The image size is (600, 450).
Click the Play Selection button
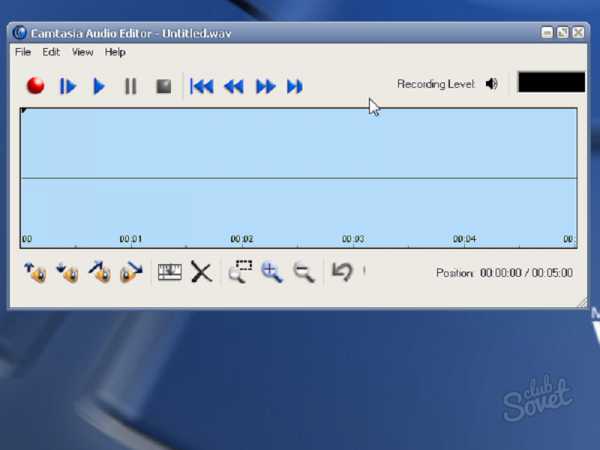68,86
